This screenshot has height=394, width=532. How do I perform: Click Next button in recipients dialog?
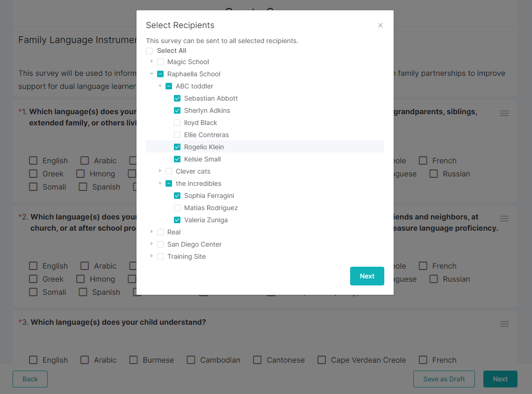[x=367, y=276]
